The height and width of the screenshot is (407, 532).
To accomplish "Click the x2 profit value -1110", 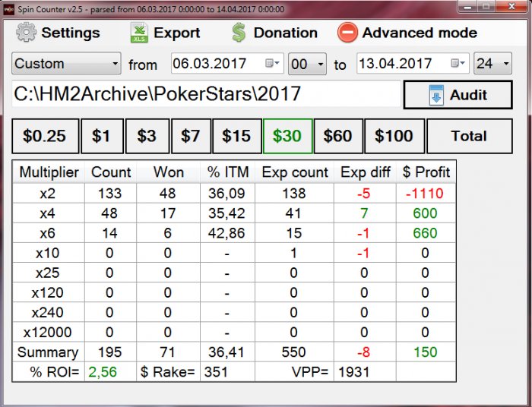I will [425, 194].
